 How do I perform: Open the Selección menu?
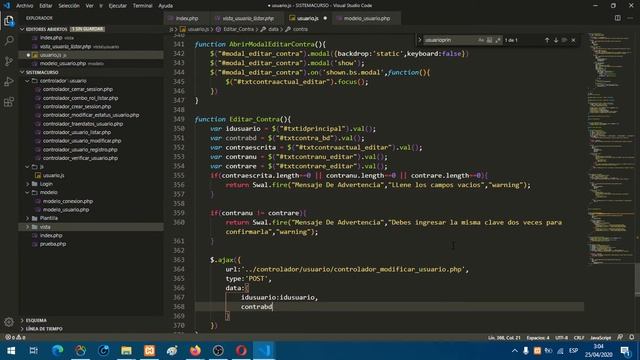click(x=69, y=6)
